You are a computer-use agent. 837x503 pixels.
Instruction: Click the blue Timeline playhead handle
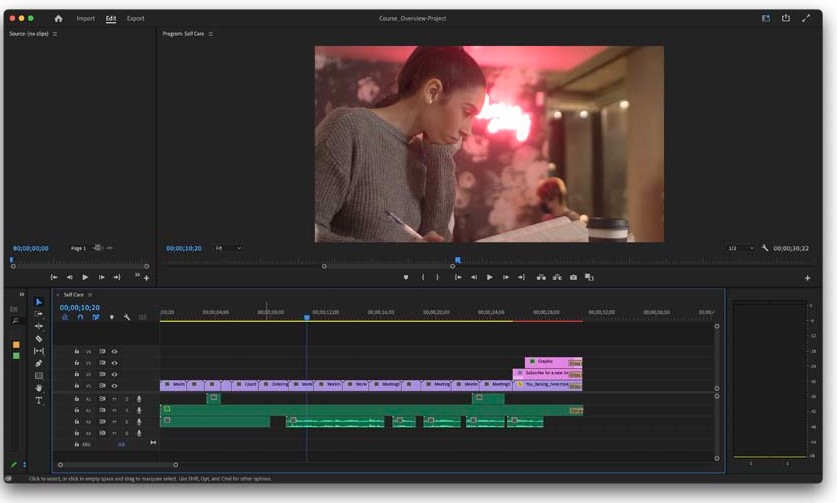pos(307,317)
